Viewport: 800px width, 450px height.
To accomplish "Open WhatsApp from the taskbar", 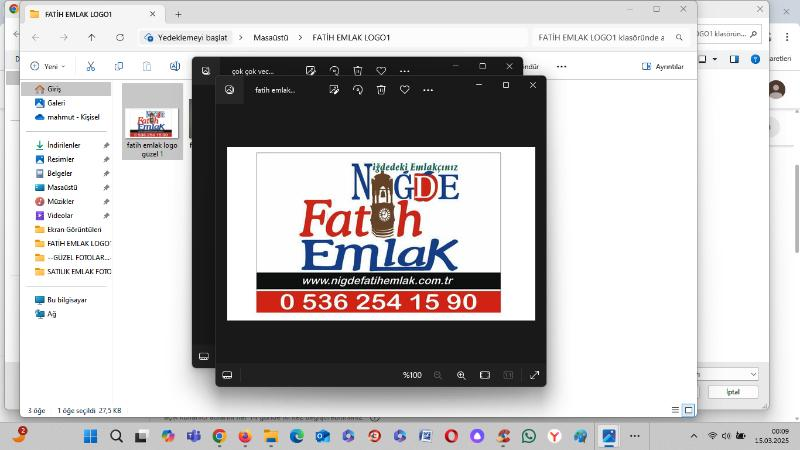I will [x=528, y=436].
